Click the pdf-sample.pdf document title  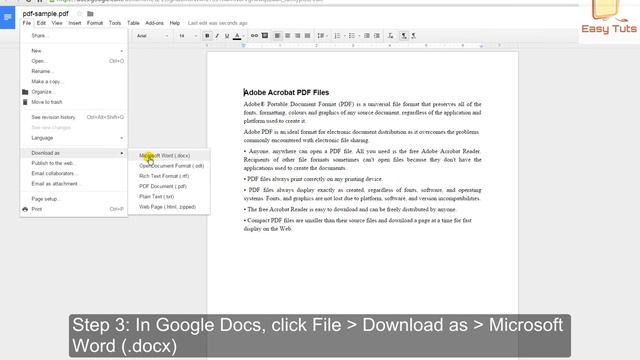click(x=45, y=14)
